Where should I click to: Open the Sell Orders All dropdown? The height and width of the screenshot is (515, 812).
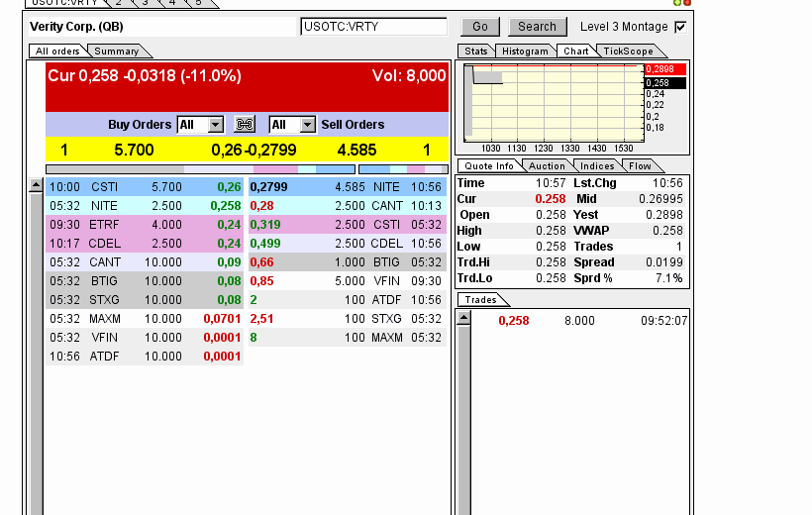292,125
